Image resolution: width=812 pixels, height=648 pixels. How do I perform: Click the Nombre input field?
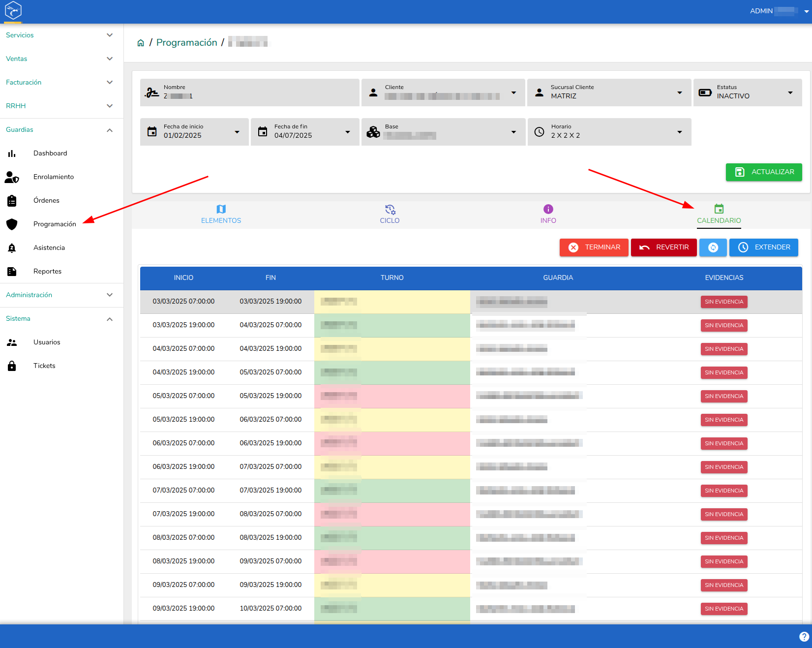249,93
